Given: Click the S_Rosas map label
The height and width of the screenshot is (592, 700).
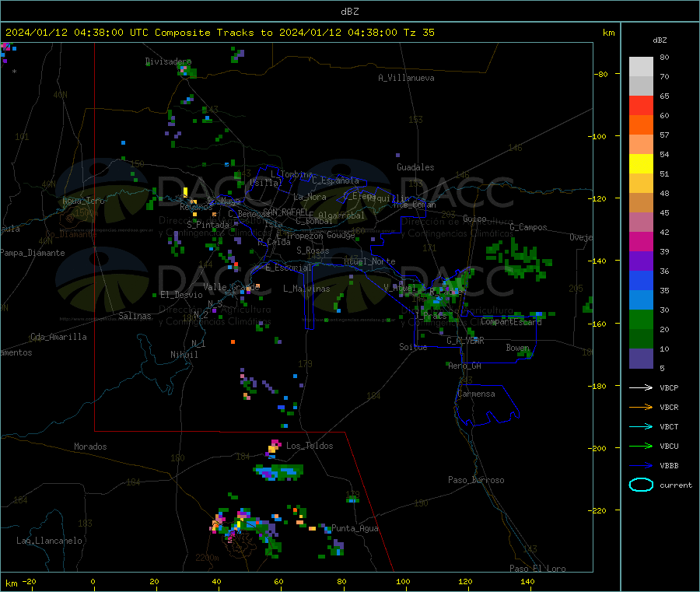Looking at the screenshot, I should click(313, 250).
